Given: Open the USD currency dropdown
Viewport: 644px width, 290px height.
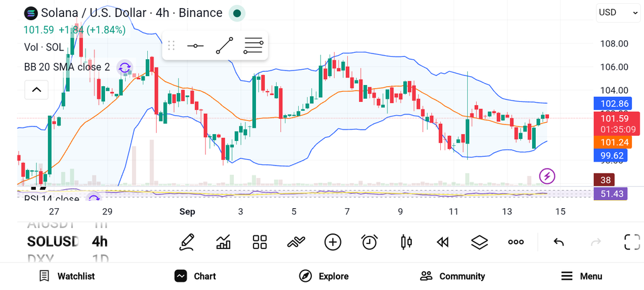Looking at the screenshot, I should pos(618,13).
